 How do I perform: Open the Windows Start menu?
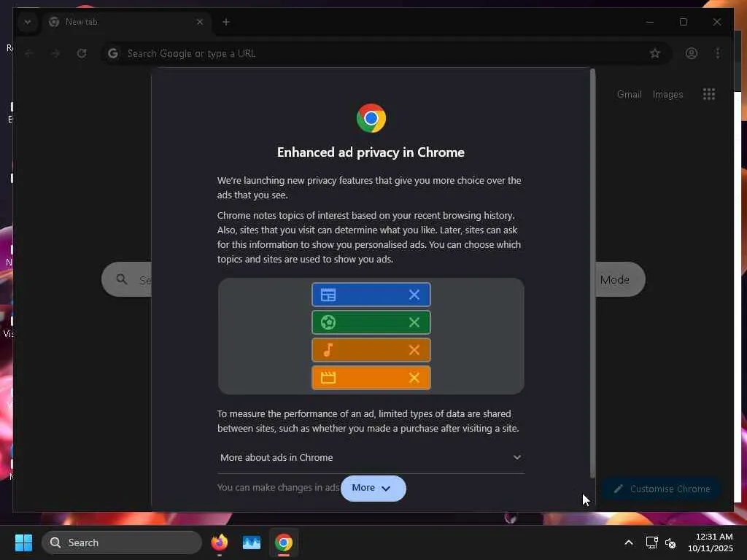23,542
